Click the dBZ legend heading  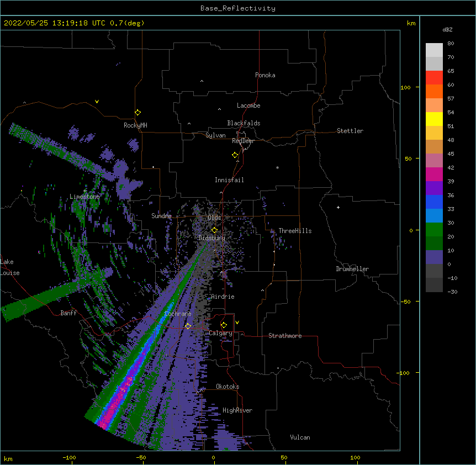point(447,30)
